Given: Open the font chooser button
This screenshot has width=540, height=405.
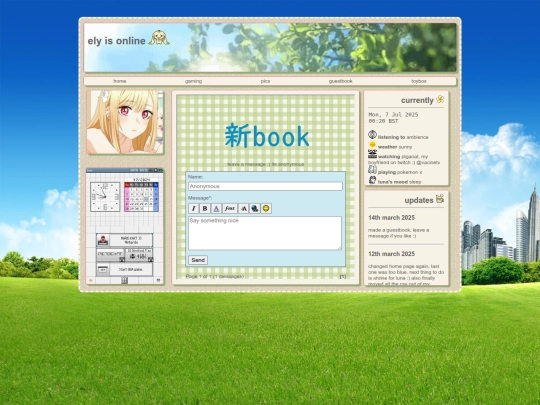Looking at the screenshot, I should pos(230,208).
